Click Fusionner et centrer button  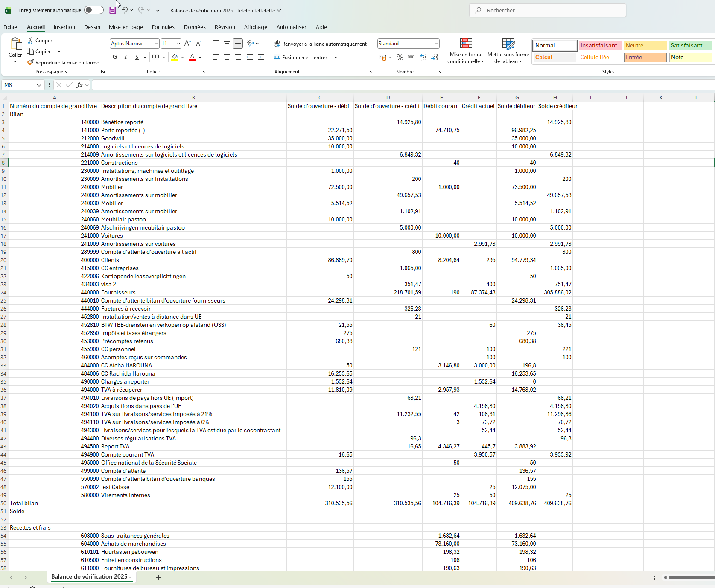pyautogui.click(x=301, y=57)
